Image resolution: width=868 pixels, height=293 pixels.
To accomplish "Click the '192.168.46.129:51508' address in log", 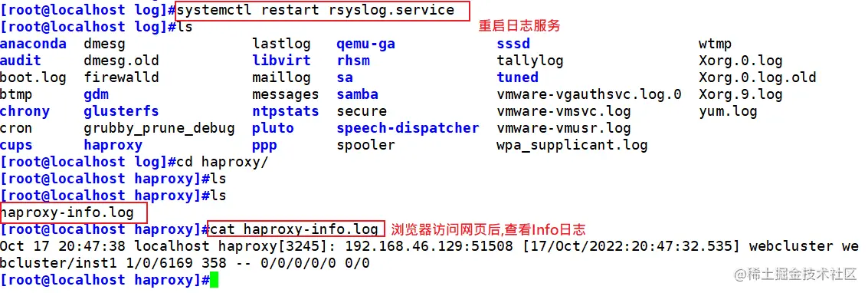I will click(429, 246).
